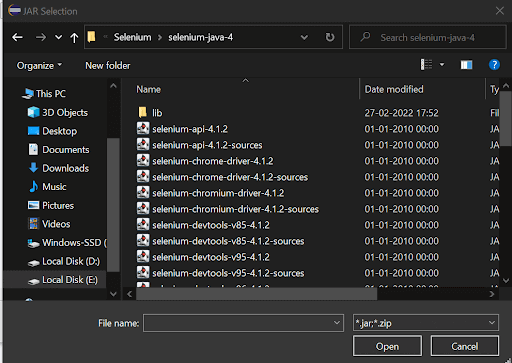Viewport: 512px width, 363px height.
Task: Select selenium-chrome-driver-4.1.2 jar icon
Action: (x=143, y=160)
